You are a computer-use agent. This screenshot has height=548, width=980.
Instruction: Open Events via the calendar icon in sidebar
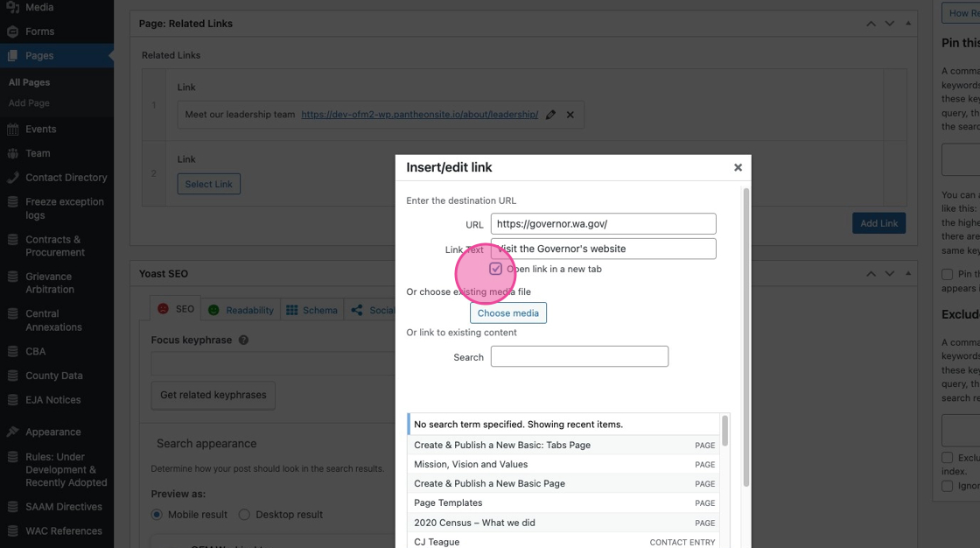12,130
